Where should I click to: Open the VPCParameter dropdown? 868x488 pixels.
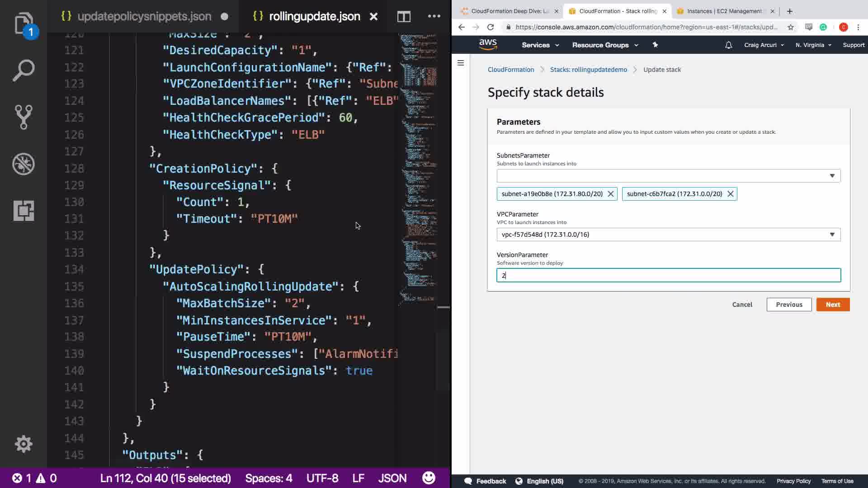pyautogui.click(x=831, y=235)
